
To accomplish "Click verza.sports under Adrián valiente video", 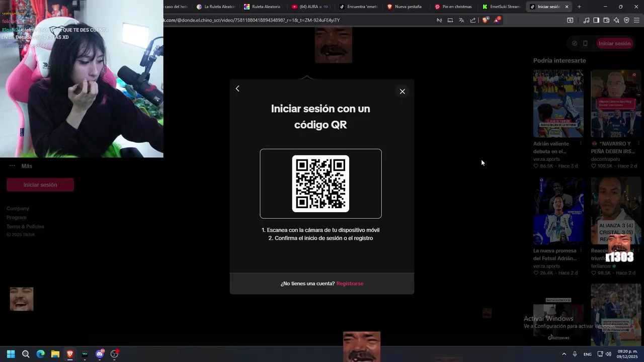I will click(546, 159).
